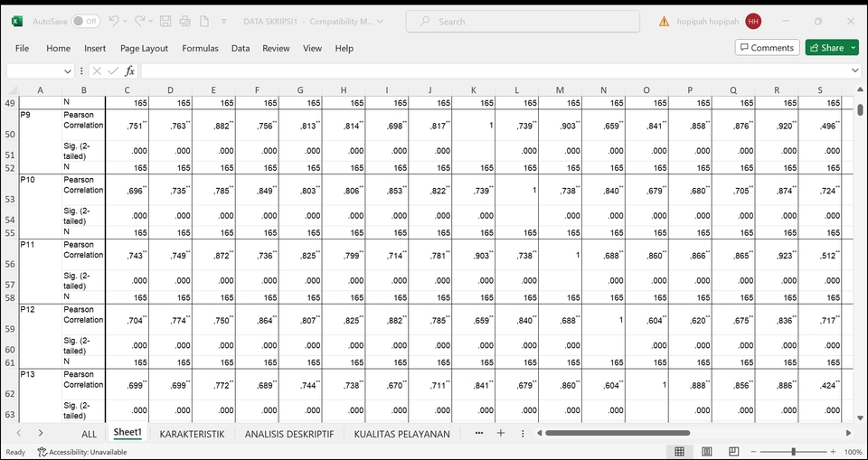
Task: Open the Home ribbon tab
Action: coord(58,48)
